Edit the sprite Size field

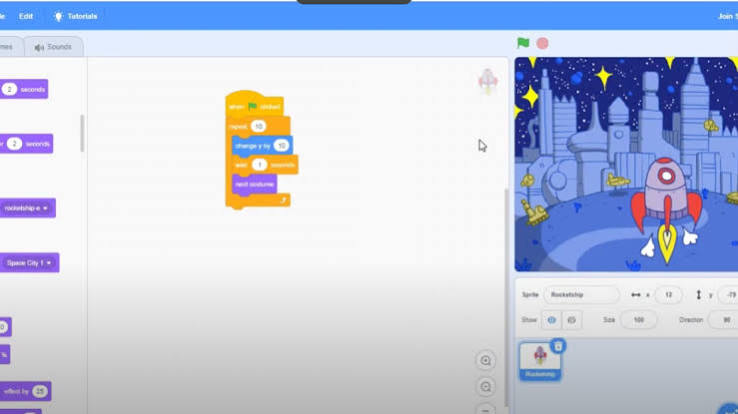coord(639,320)
